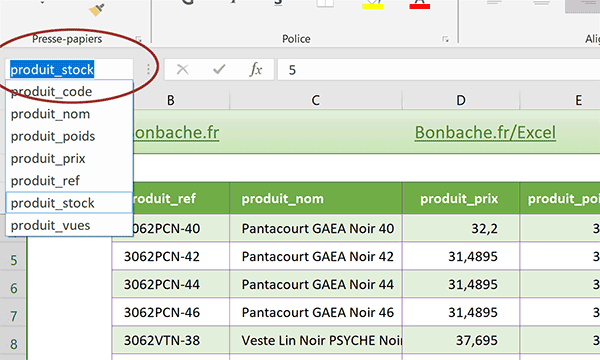Open the Bonbache.fr/Excel hyperlink

(x=485, y=132)
